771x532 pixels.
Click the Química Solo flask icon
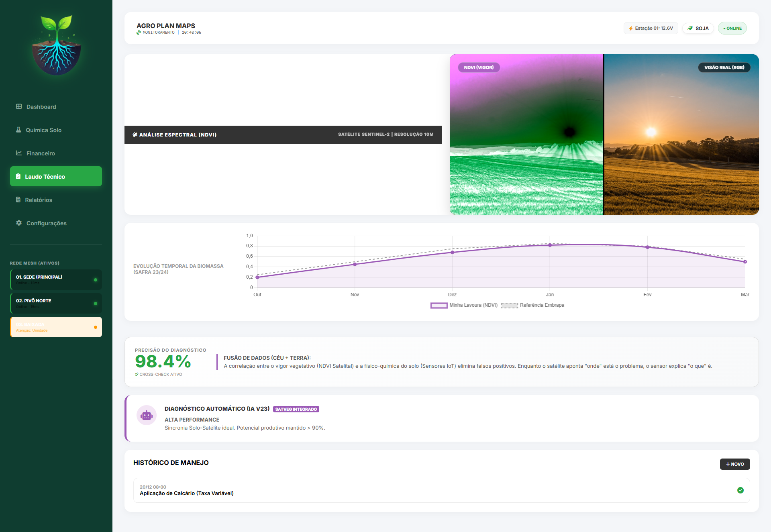pos(18,130)
